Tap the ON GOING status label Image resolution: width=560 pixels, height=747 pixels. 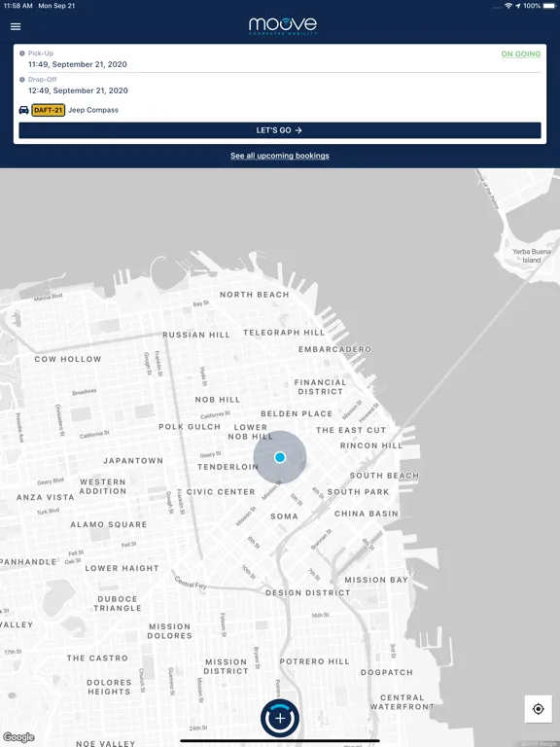coord(521,54)
